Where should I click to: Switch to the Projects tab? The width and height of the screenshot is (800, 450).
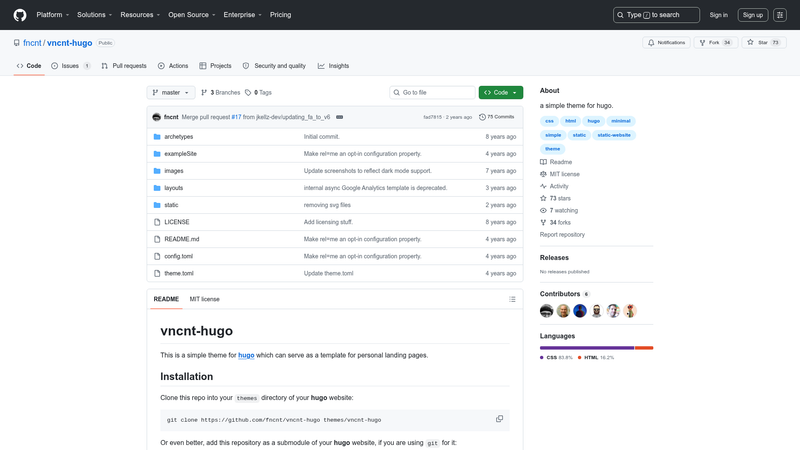215,66
